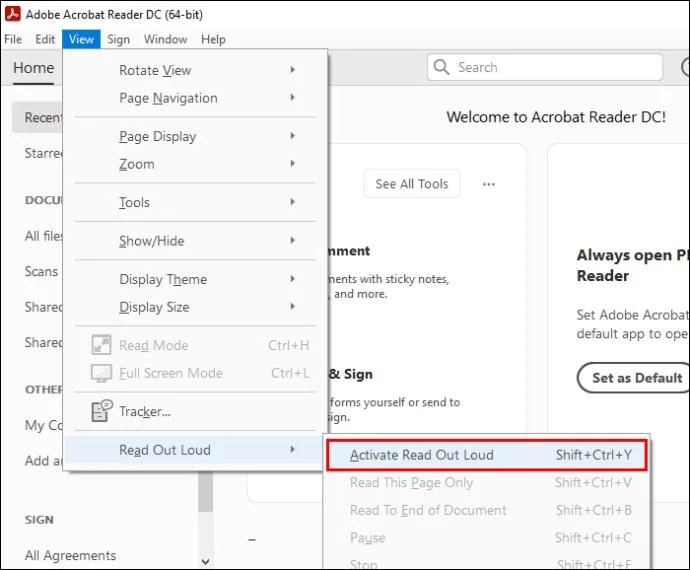The height and width of the screenshot is (570, 690).
Task: Expand the Read Out Loud submenu arrow
Action: [293, 449]
